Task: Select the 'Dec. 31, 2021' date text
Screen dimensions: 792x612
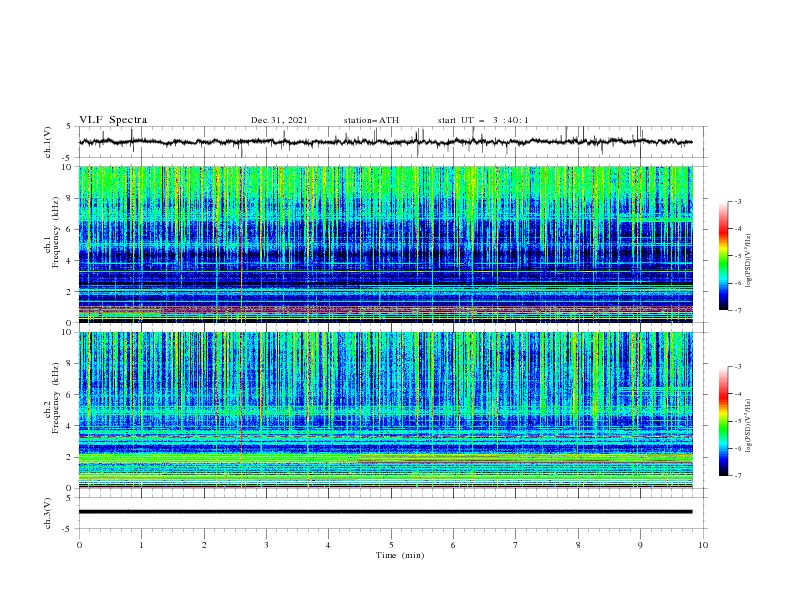Action: point(279,120)
